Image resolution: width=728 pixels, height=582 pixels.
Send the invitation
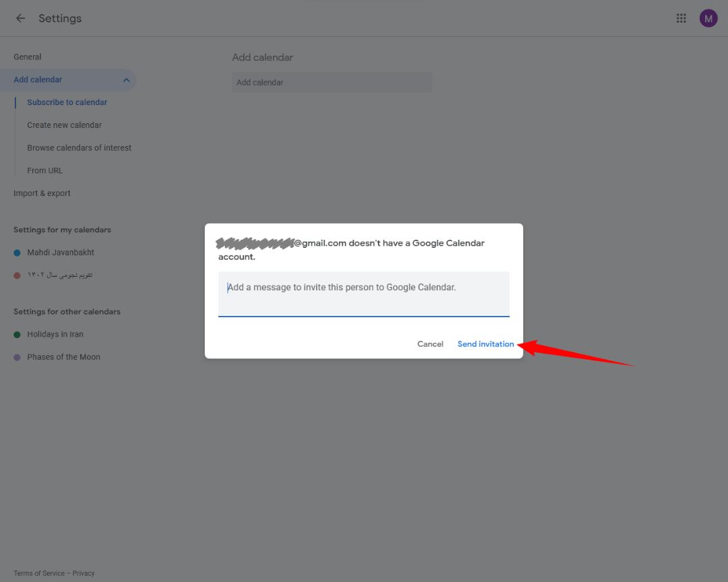coord(485,344)
